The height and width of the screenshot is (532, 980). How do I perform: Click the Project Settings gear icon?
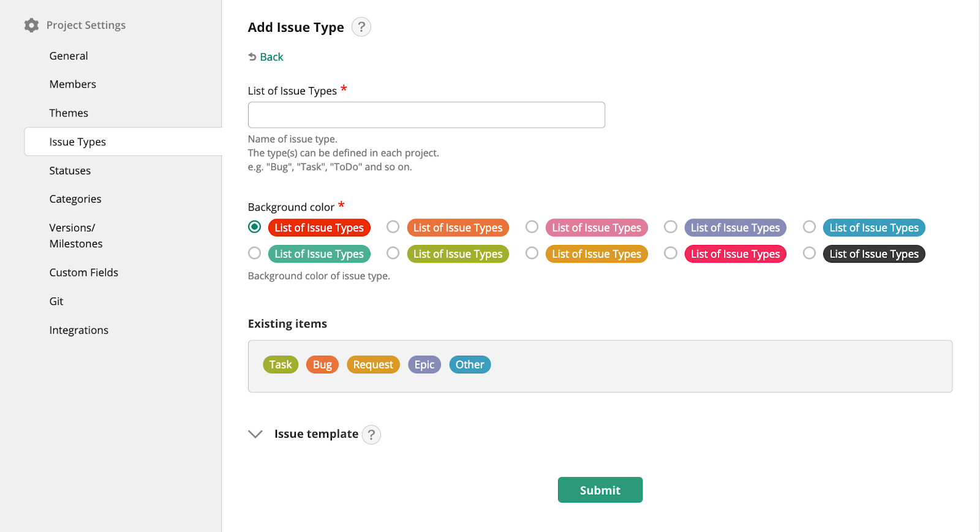(x=31, y=25)
